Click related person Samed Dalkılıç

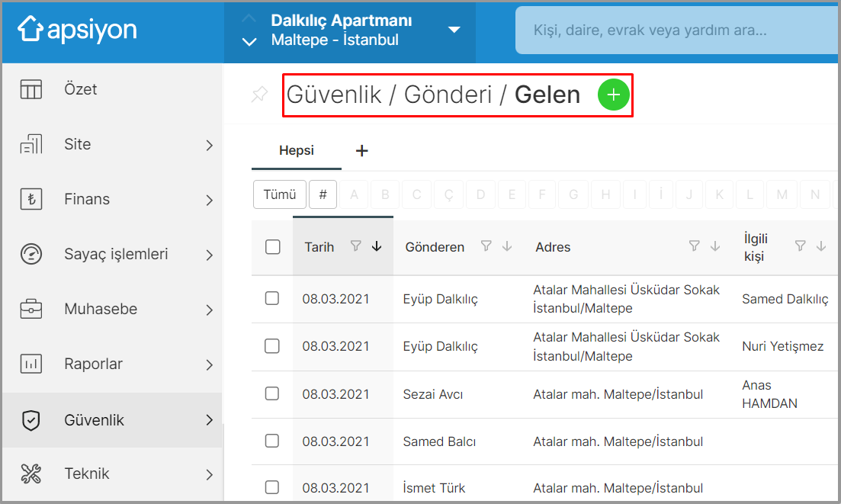785,299
